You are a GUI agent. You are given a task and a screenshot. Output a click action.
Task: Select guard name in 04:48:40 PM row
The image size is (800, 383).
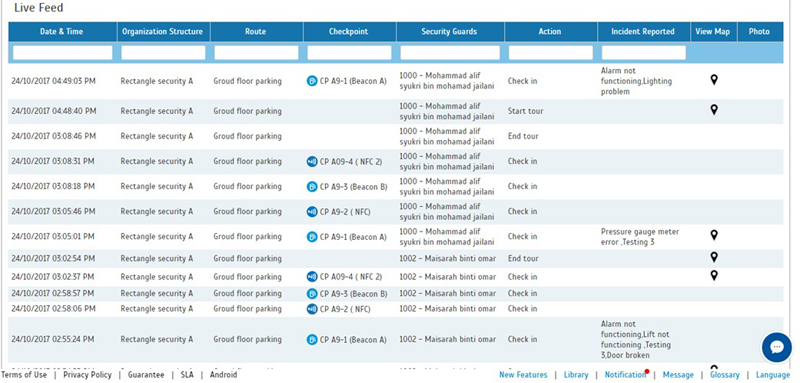point(447,111)
